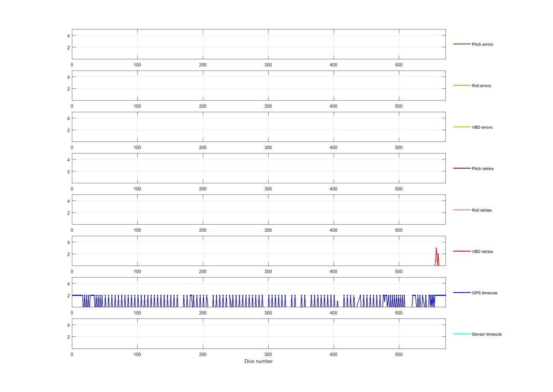Click the blue GPS timeouts legend line
Viewport: 553px width, 392px height.
coord(462,293)
